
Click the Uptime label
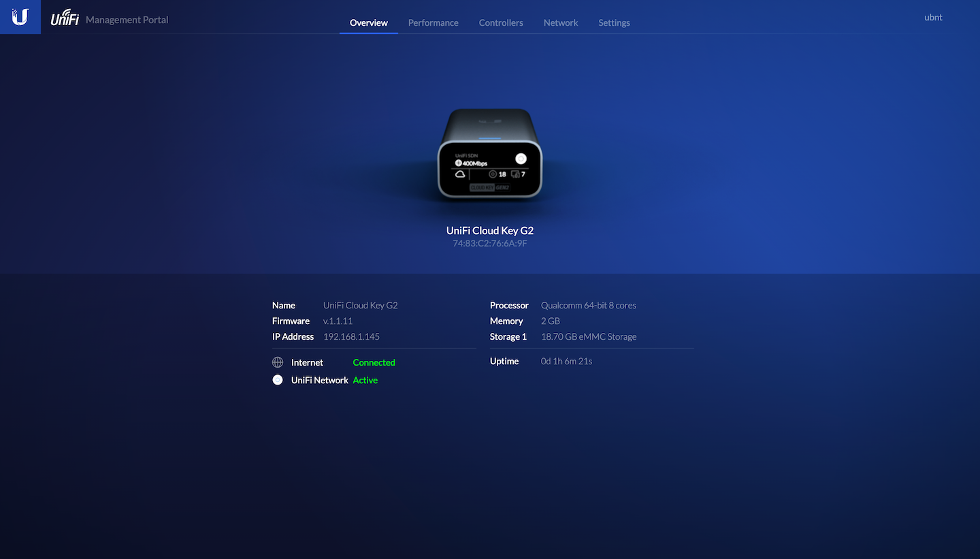504,361
